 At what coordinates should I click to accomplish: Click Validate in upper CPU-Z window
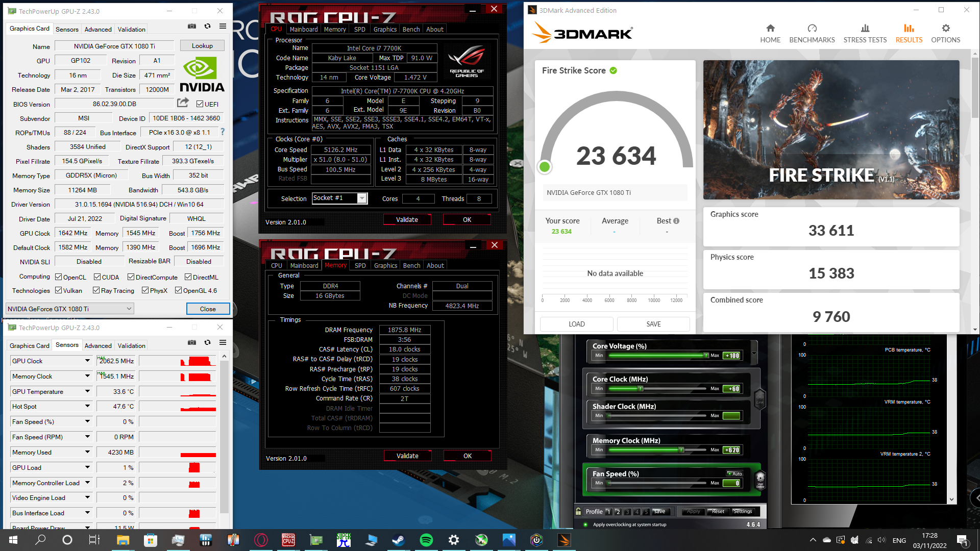coord(407,219)
